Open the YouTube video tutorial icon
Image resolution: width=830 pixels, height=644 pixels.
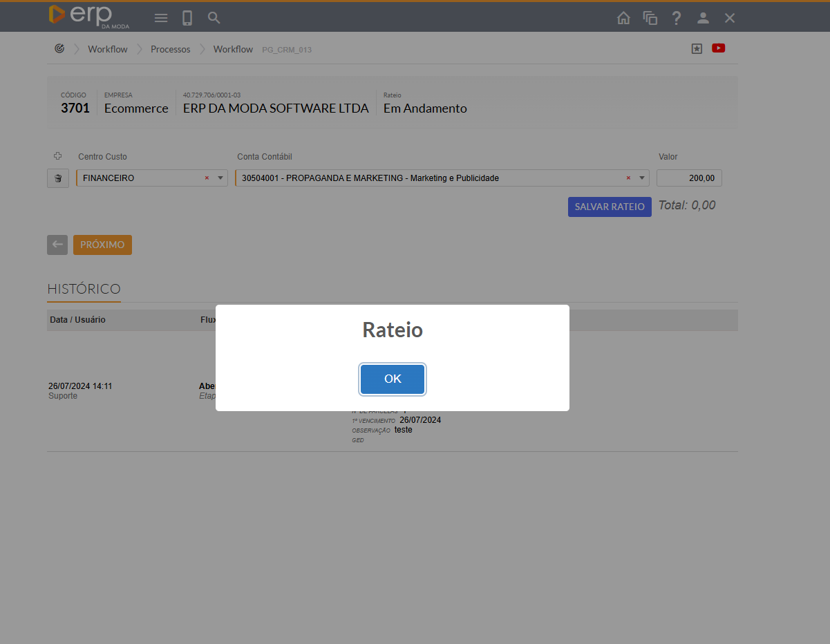[718, 48]
